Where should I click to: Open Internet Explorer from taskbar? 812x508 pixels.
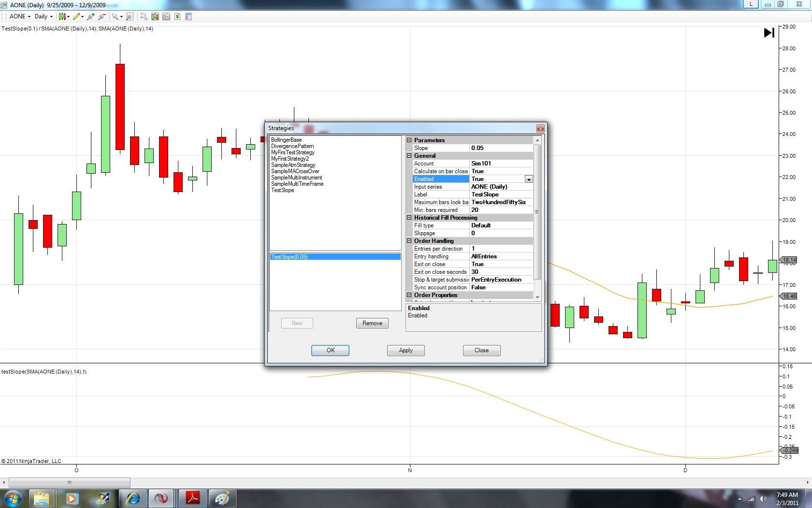[132, 498]
